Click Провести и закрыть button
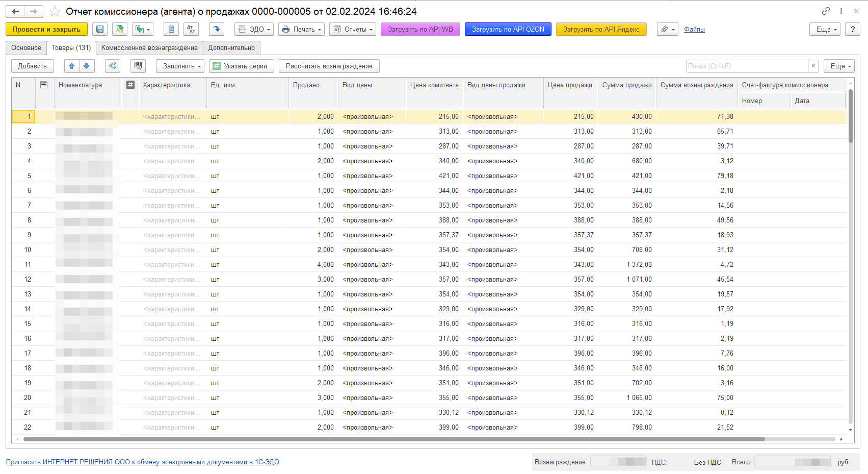The width and height of the screenshot is (868, 474). coord(46,30)
